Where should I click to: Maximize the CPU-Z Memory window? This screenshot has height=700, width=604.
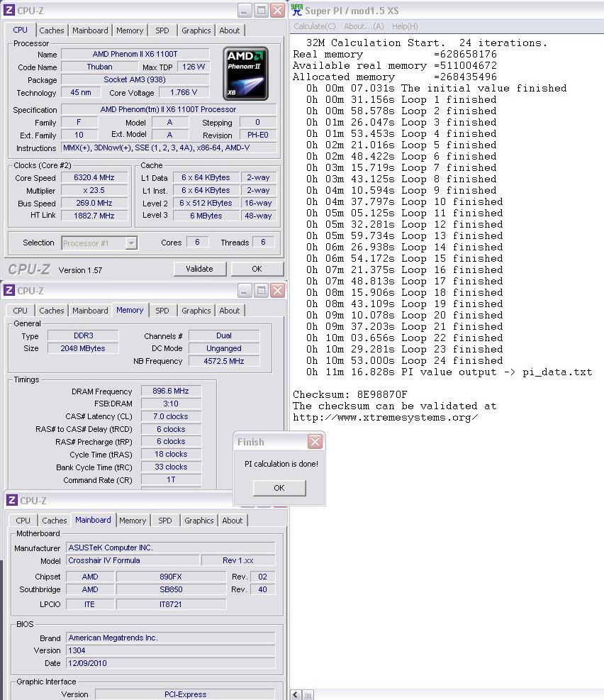pyautogui.click(x=261, y=291)
